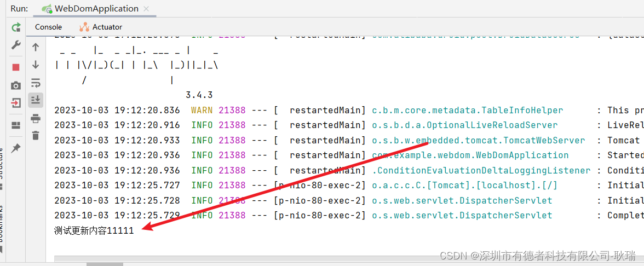Jump down the stack trace with down arrow

click(36, 65)
